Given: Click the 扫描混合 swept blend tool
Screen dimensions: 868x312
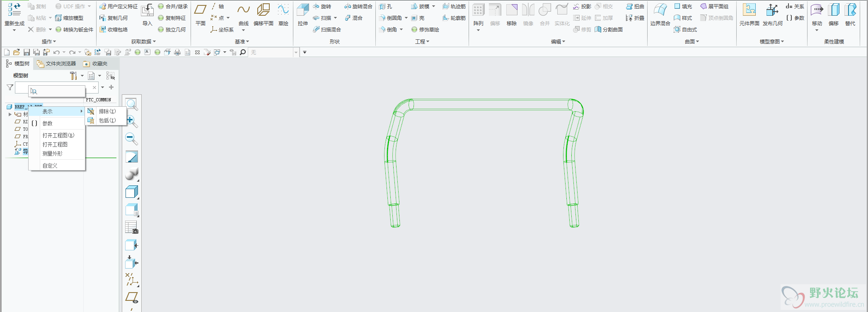Looking at the screenshot, I should 326,29.
